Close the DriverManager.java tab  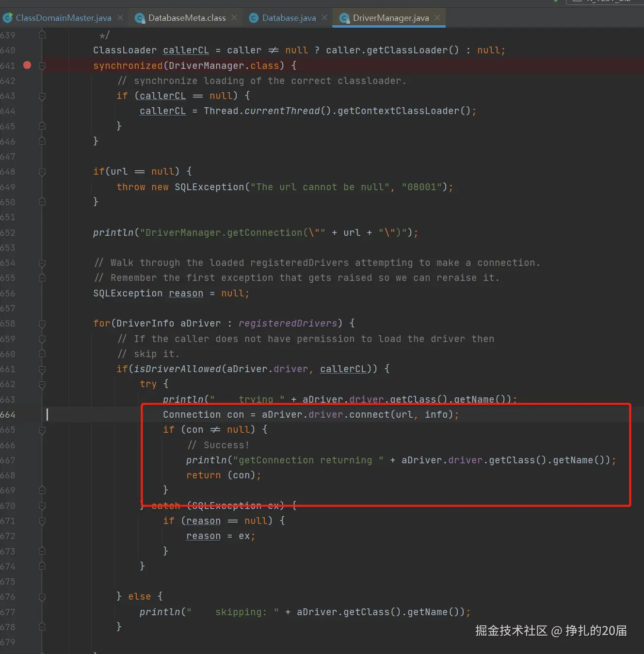437,17
